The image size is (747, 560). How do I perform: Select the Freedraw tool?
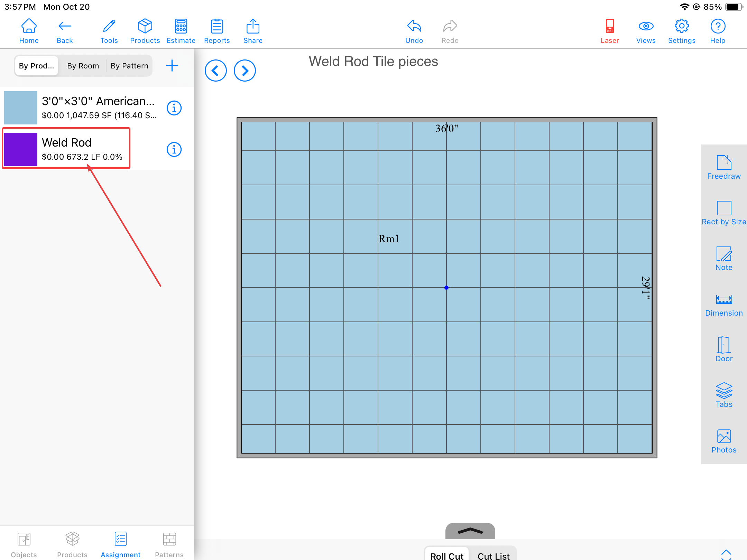coord(723,167)
